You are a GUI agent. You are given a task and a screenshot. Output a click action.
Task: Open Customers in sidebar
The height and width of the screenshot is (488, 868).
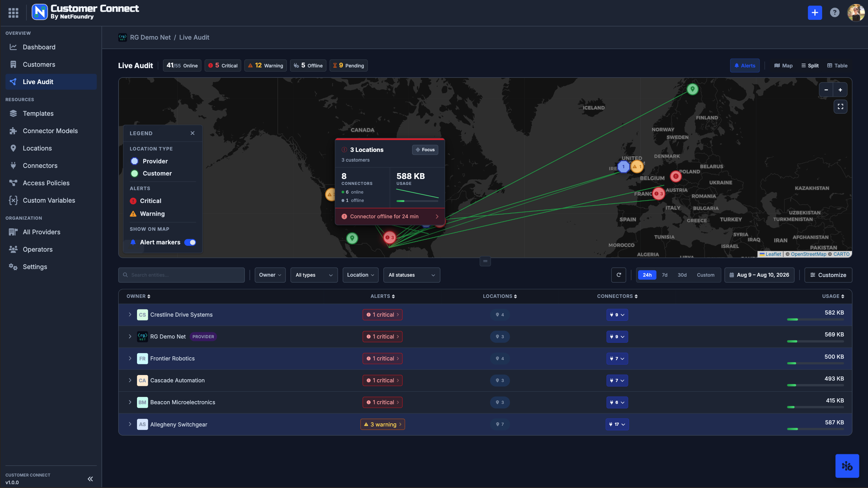pos(51,64)
